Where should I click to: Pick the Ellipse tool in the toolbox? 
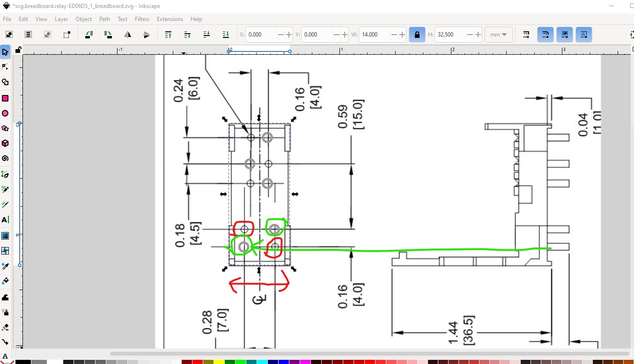pyautogui.click(x=5, y=113)
